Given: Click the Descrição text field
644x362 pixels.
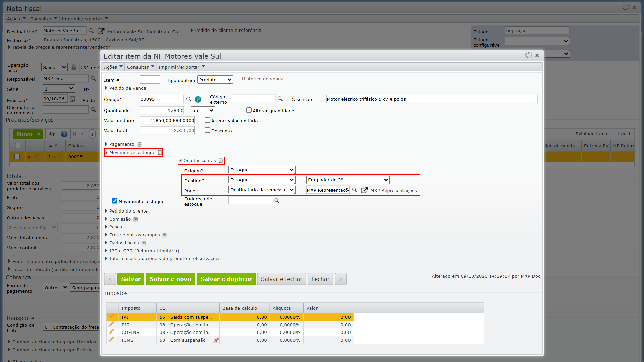Looking at the screenshot, I should pyautogui.click(x=432, y=99).
